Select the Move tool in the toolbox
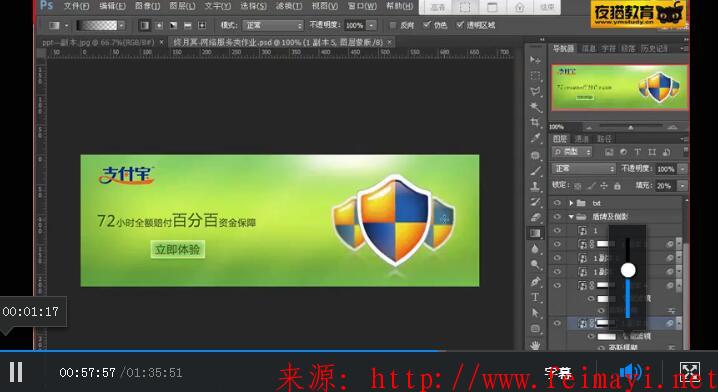This screenshot has height=392, width=718. coord(535,60)
